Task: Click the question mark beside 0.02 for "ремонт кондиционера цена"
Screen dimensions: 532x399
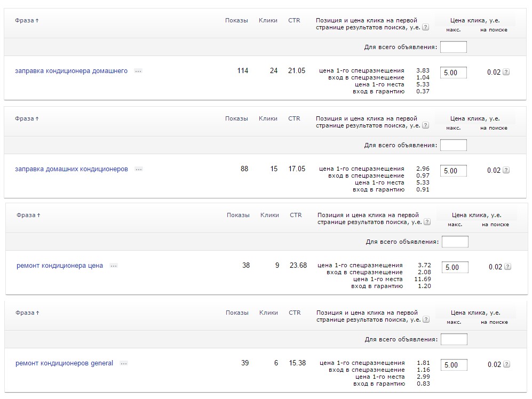Action: click(507, 267)
